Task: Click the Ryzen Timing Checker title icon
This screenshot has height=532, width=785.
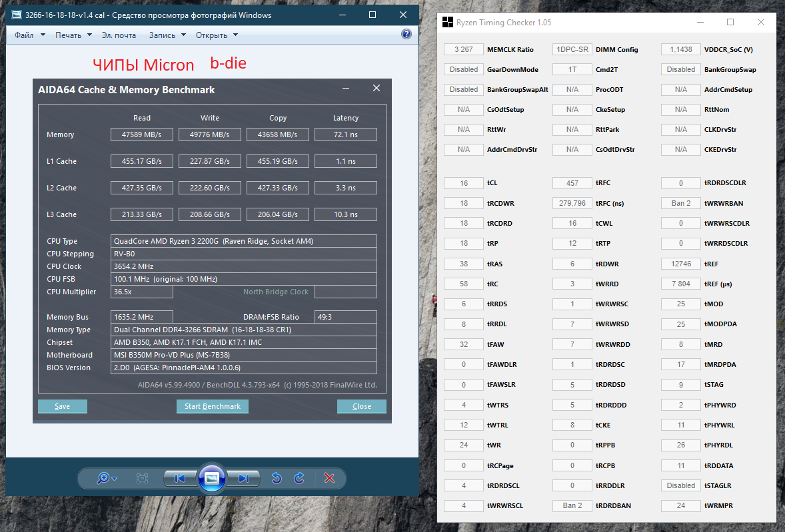Action: pyautogui.click(x=448, y=22)
